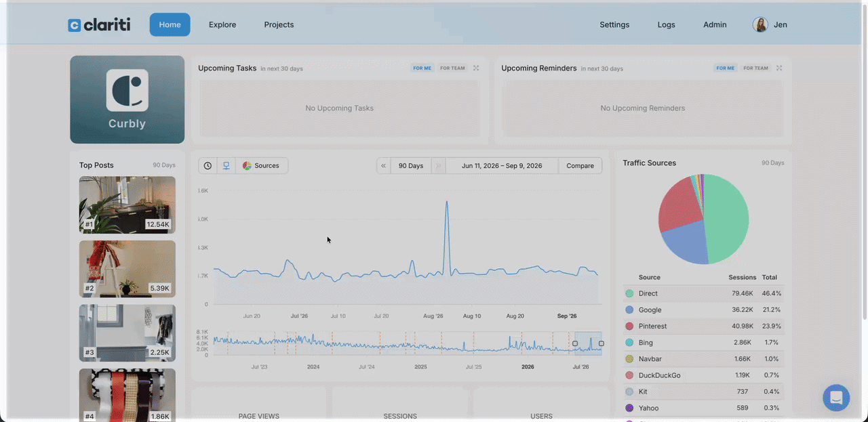Click the Top Posts heading
The height and width of the screenshot is (422, 868).
(x=96, y=165)
